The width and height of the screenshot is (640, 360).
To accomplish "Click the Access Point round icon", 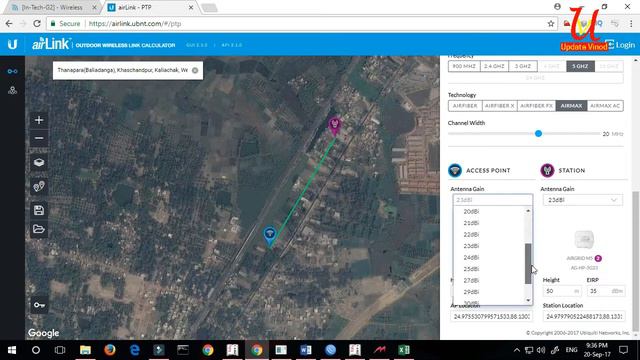I will pos(455,170).
